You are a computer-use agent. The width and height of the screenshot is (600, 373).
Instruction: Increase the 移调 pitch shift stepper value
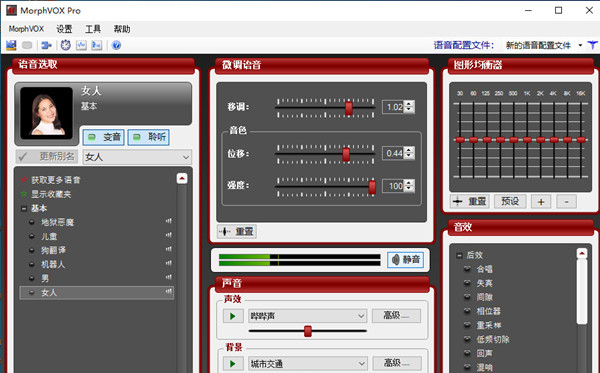409,104
